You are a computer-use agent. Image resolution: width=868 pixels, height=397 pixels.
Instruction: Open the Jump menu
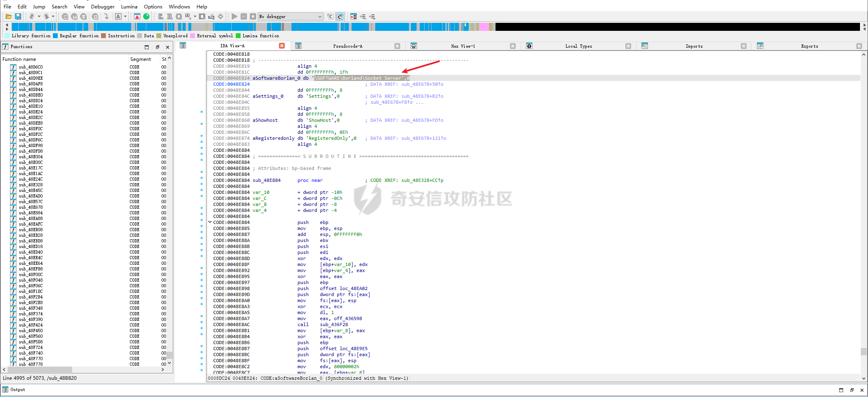tap(39, 6)
